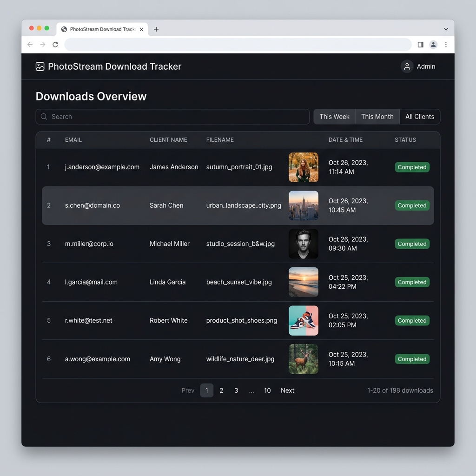
Task: Click the # column header
Action: (48, 140)
